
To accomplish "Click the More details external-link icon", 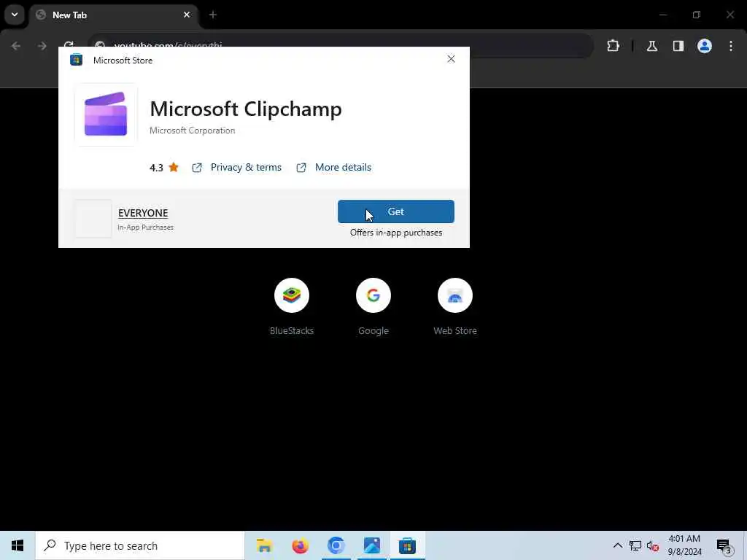I will point(301,168).
